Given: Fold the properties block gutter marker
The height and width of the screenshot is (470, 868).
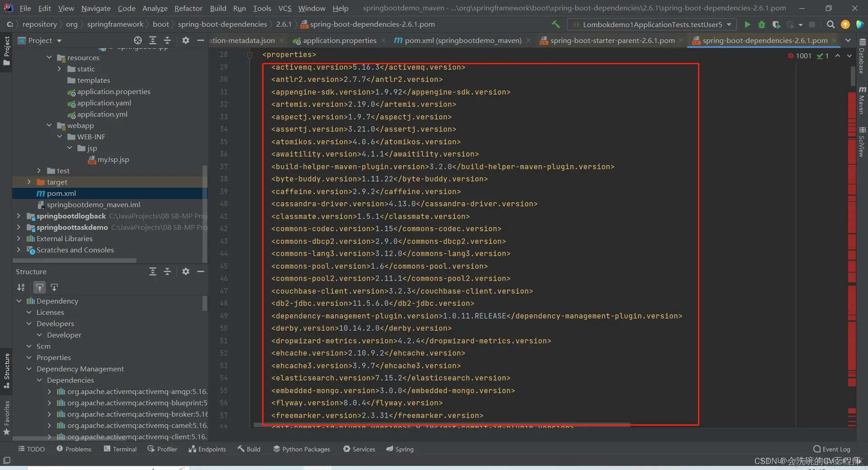Looking at the screenshot, I should pos(250,55).
